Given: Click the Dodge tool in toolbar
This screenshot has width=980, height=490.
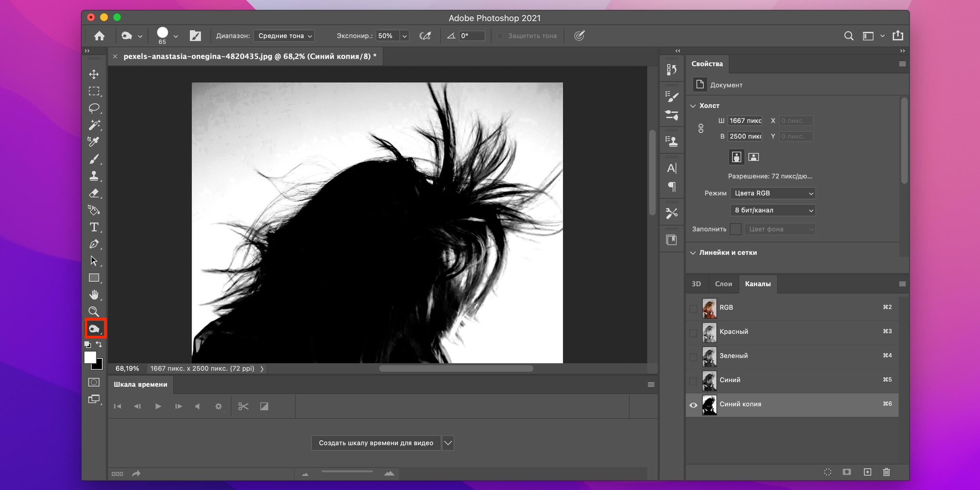Looking at the screenshot, I should 94,328.
